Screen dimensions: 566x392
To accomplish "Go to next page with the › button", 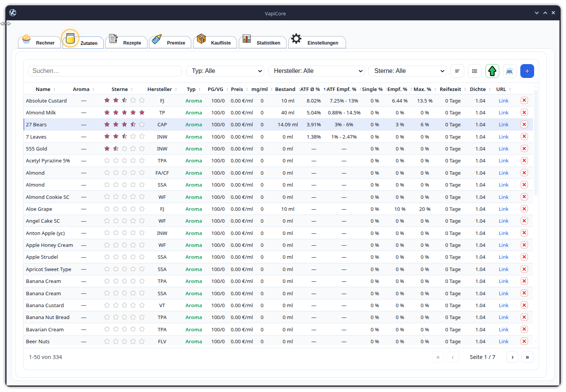I will click(512, 357).
